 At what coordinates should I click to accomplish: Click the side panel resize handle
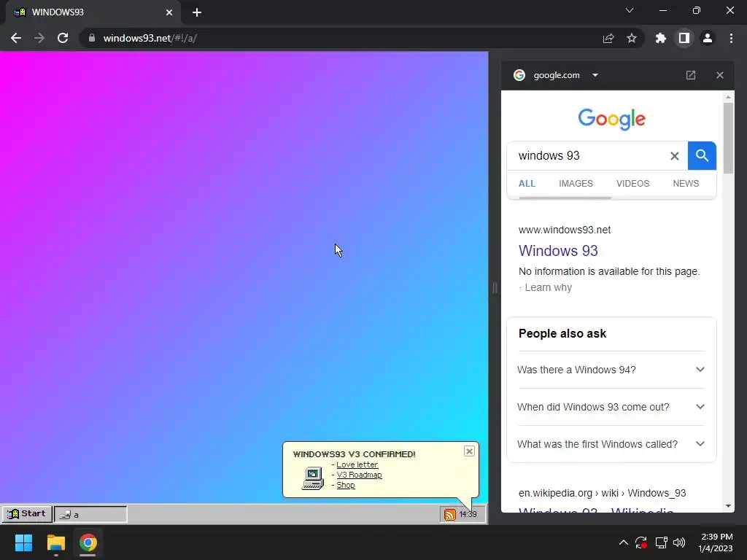(495, 287)
